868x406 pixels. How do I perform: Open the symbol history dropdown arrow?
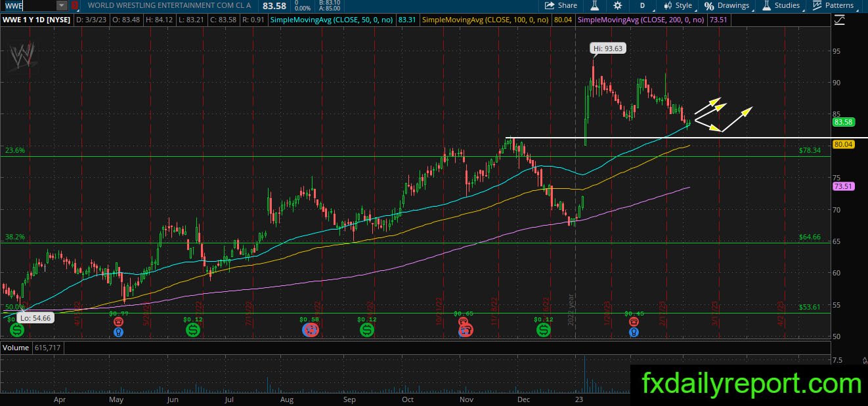[x=62, y=5]
